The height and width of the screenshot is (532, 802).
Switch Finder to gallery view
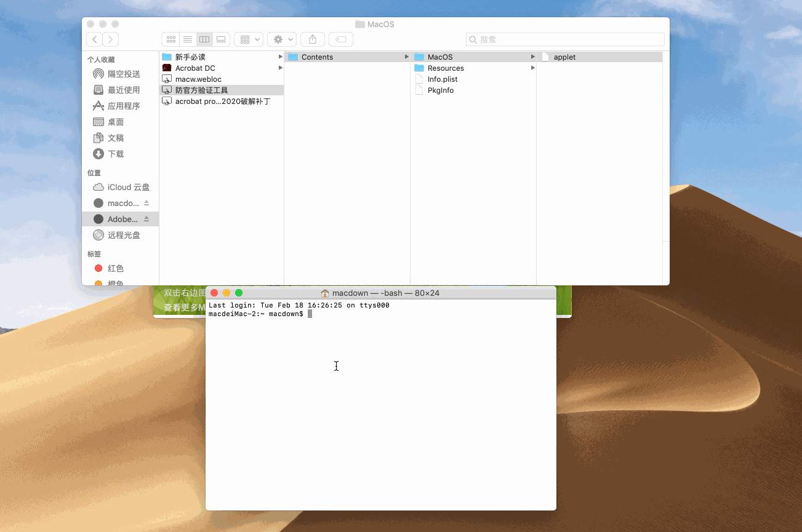[x=221, y=39]
